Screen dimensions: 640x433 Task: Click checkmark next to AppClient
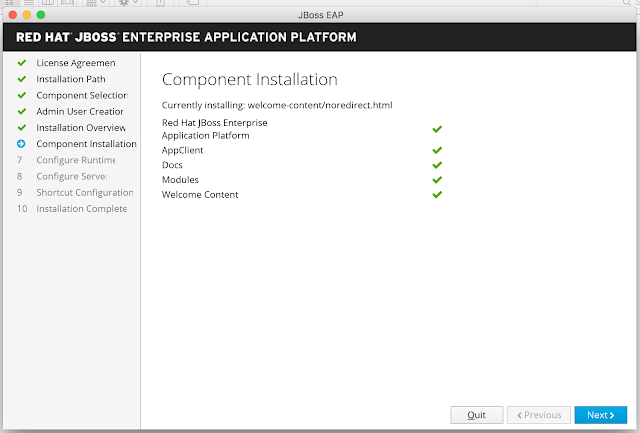[x=437, y=150]
